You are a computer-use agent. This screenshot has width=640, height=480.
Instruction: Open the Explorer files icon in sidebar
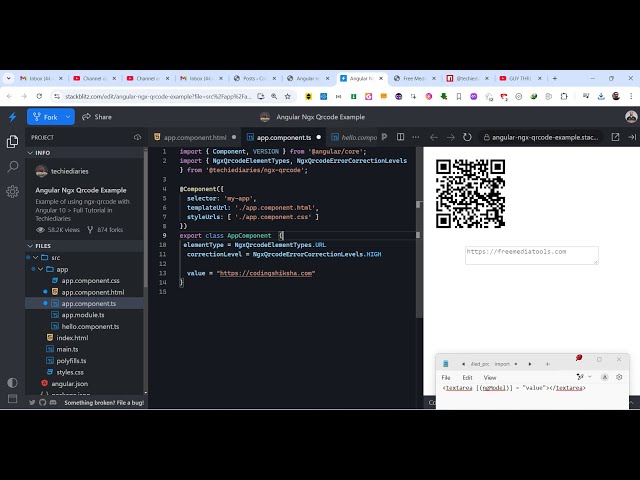click(x=12, y=142)
